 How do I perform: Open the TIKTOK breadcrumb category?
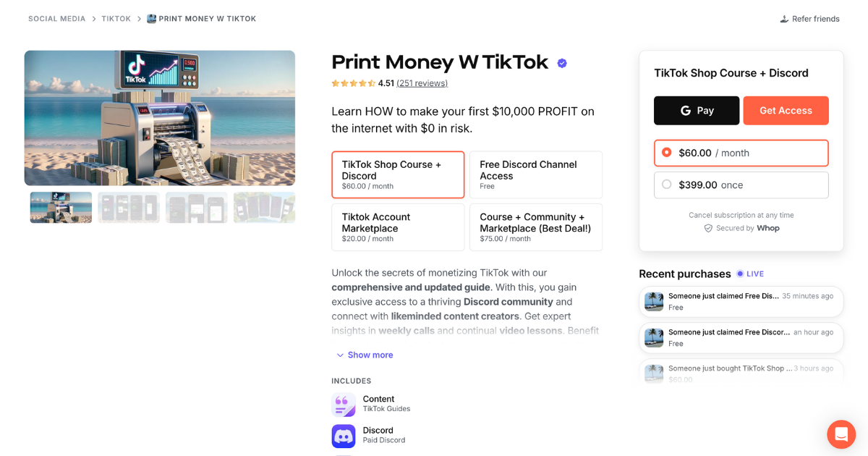116,18
